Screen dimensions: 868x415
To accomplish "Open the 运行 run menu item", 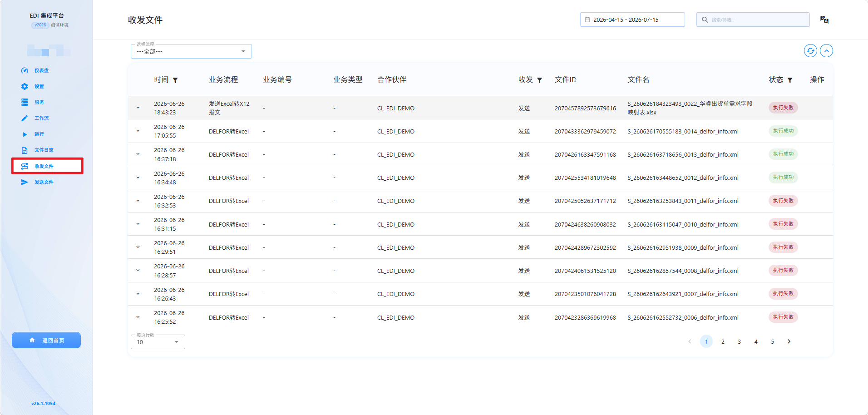I will [39, 134].
